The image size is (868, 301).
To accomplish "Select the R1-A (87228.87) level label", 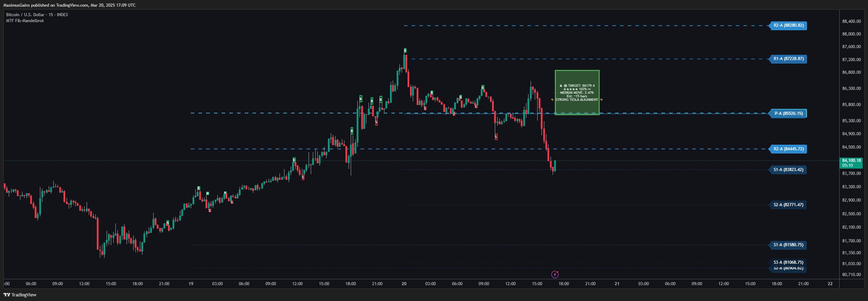I will (x=788, y=59).
